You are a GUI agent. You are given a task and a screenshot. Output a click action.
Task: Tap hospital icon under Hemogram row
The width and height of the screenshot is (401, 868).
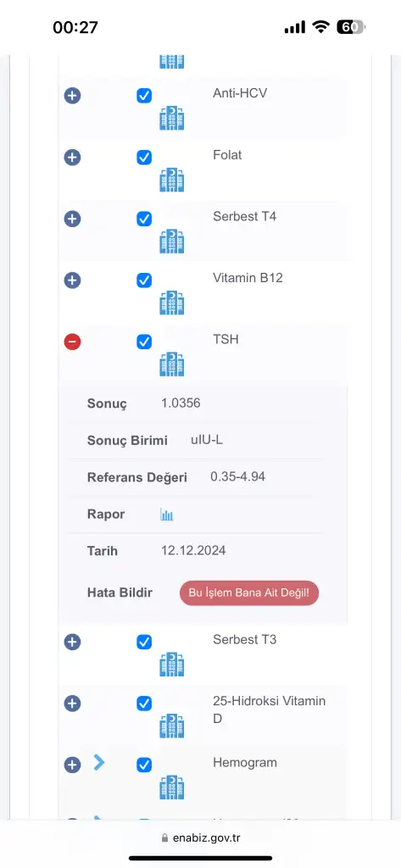click(172, 787)
